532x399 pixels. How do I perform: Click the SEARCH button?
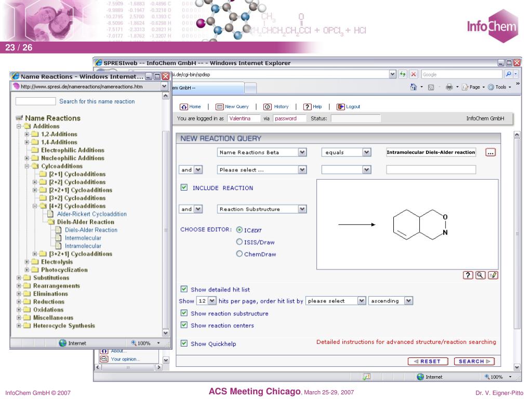pyautogui.click(x=474, y=362)
